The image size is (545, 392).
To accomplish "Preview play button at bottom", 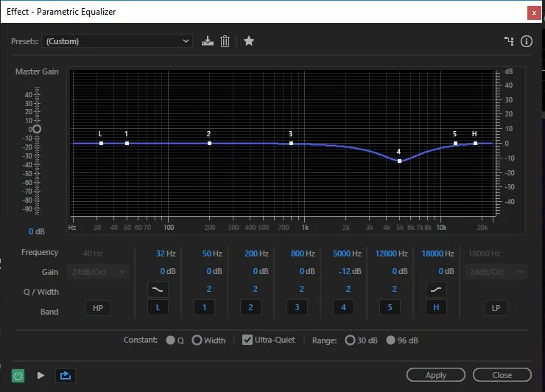I will 41,375.
